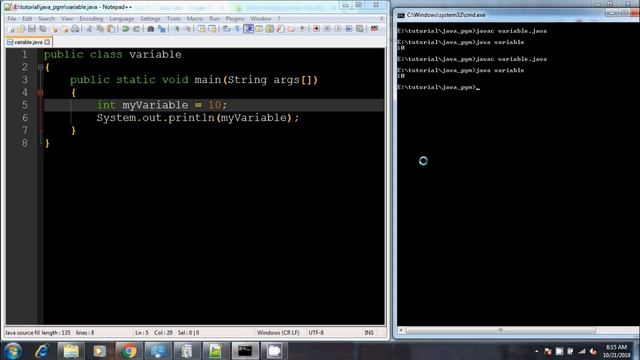The image size is (640, 360).
Task: Show hidden system tray icons arrow
Action: [536, 351]
